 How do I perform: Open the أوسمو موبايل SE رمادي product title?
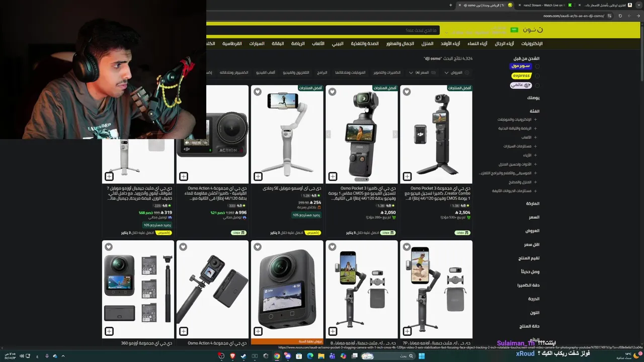(x=292, y=188)
